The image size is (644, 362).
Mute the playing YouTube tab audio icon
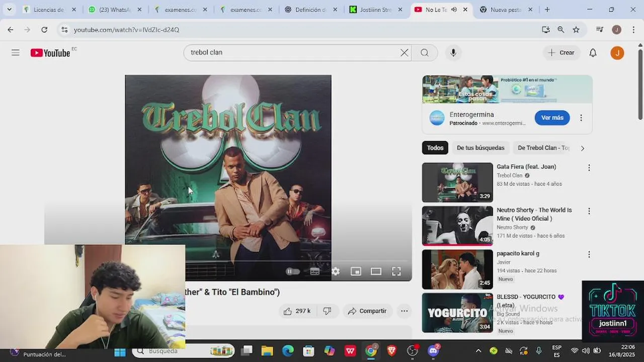tap(454, 10)
